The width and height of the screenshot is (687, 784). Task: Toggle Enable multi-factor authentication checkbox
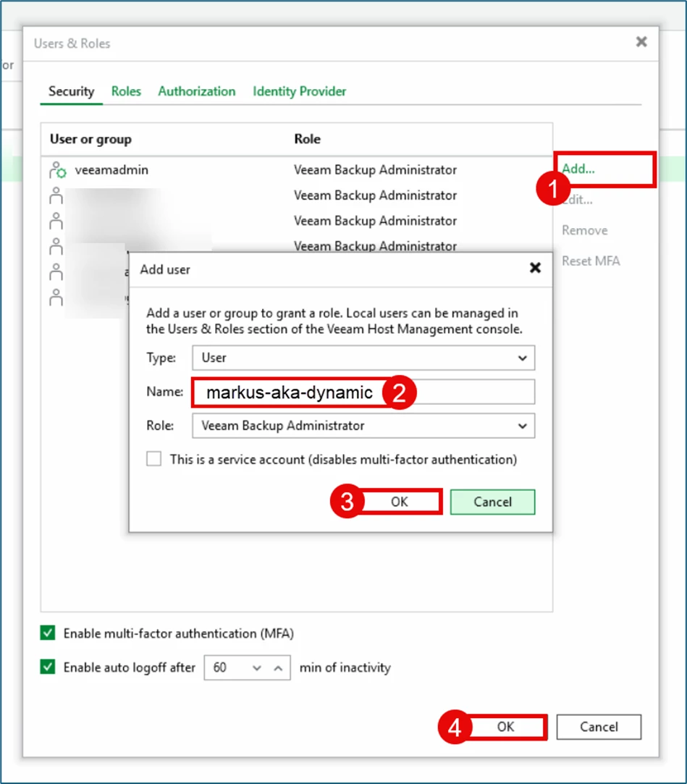[x=48, y=633]
